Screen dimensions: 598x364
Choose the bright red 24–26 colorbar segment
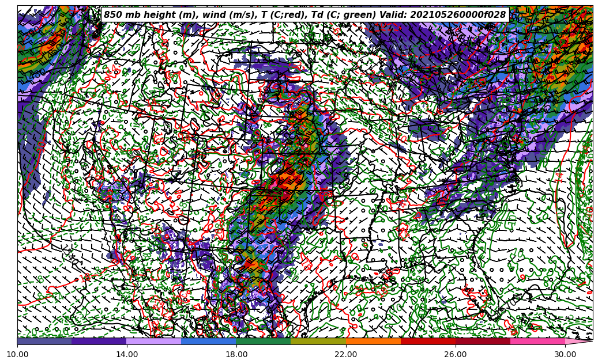tap(428, 341)
